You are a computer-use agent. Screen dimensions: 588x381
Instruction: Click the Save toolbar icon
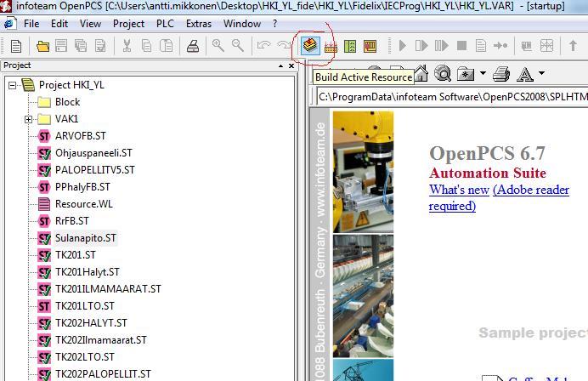click(x=61, y=46)
